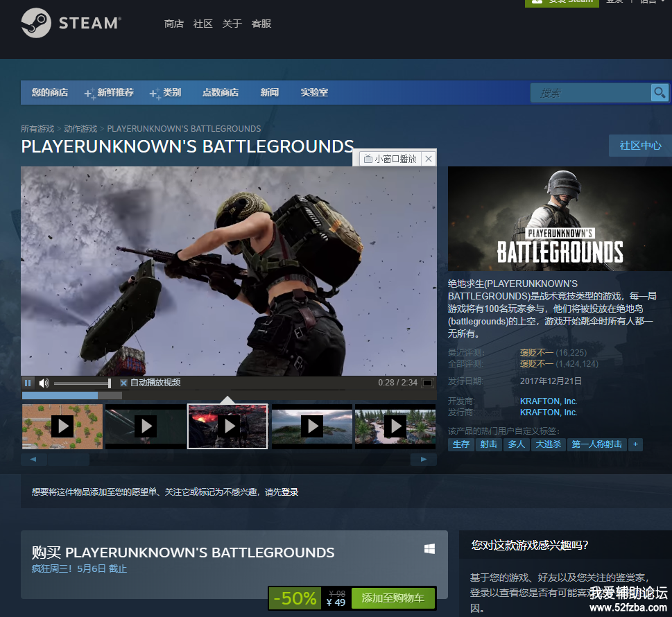Click the 0:28 / 2:34 time display
Image resolution: width=672 pixels, height=617 pixels.
(x=397, y=383)
